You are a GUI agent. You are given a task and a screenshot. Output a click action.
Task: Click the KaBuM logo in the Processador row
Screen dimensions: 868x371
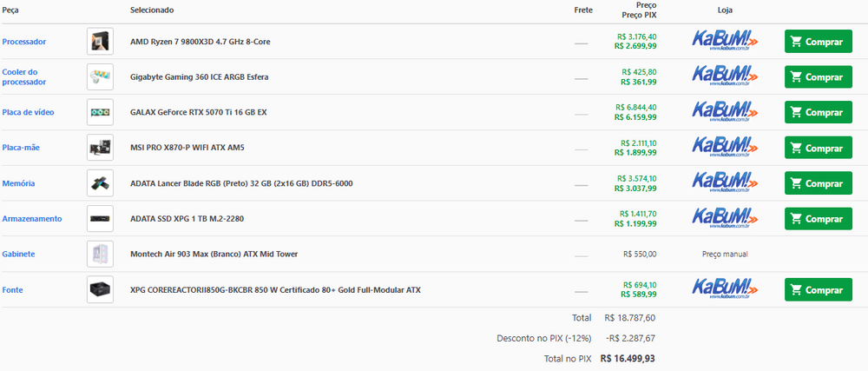(x=725, y=42)
